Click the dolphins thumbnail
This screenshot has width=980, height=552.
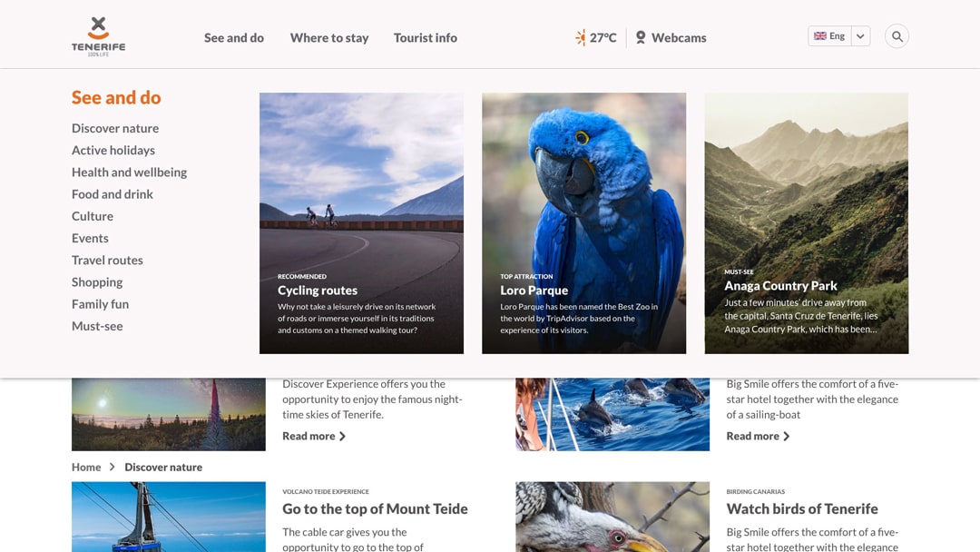click(612, 415)
